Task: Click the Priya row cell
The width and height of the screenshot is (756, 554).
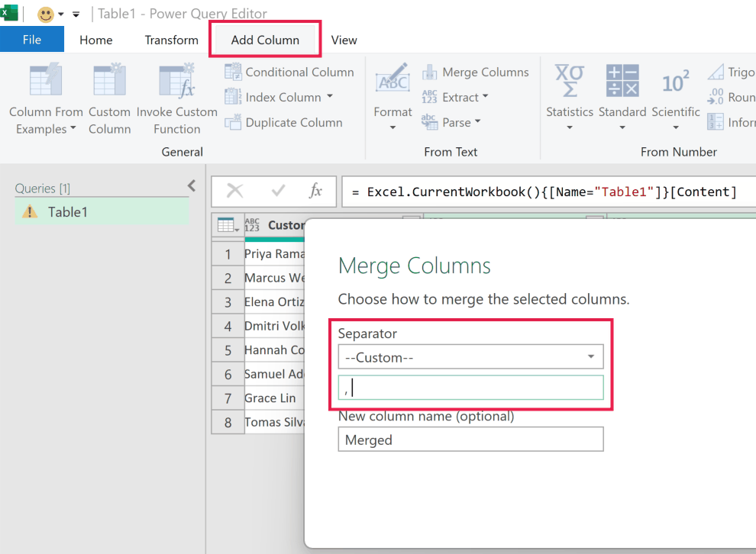Action: 274,254
